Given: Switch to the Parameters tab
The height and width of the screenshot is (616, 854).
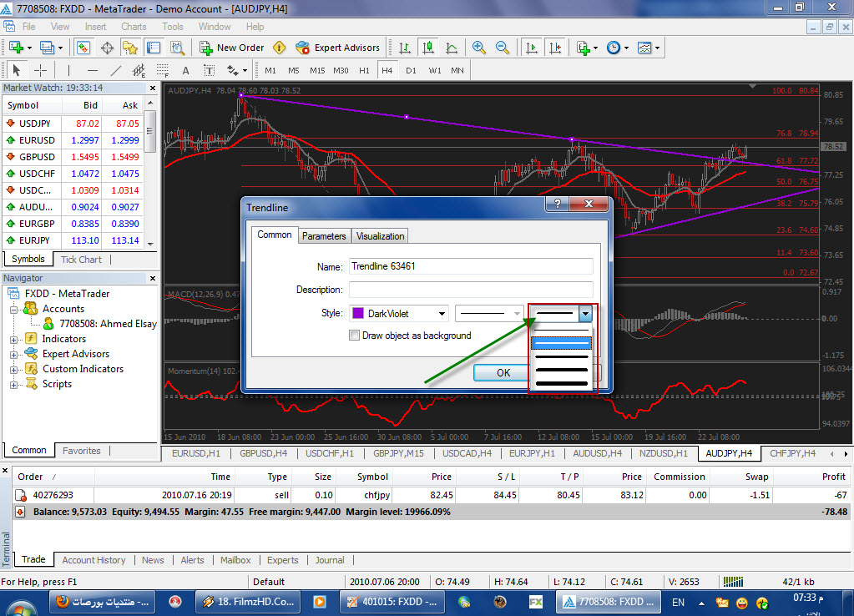Looking at the screenshot, I should (x=324, y=236).
